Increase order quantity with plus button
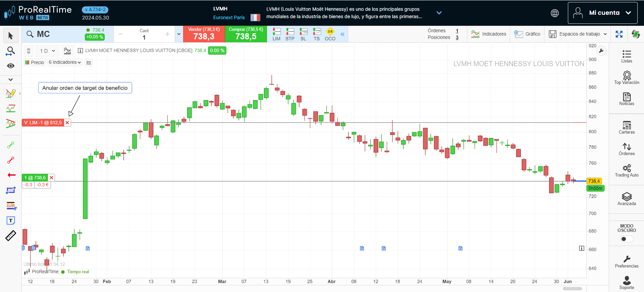 [x=168, y=34]
